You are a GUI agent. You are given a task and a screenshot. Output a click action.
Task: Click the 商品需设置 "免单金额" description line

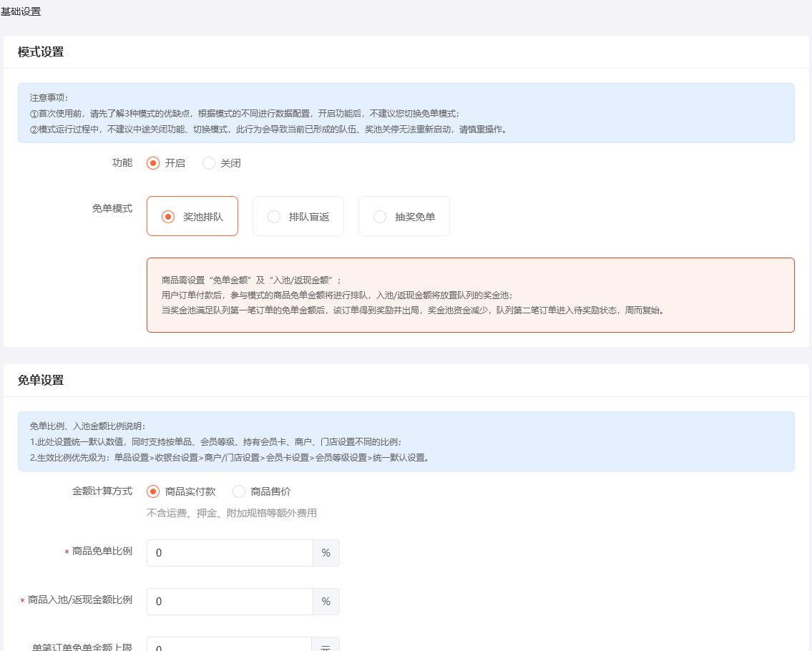[x=252, y=280]
